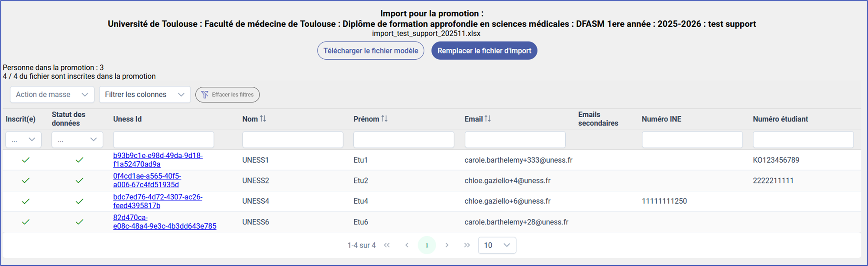Open the Inscrit(e) filter dropdown
The height and width of the screenshot is (266, 868).
23,140
